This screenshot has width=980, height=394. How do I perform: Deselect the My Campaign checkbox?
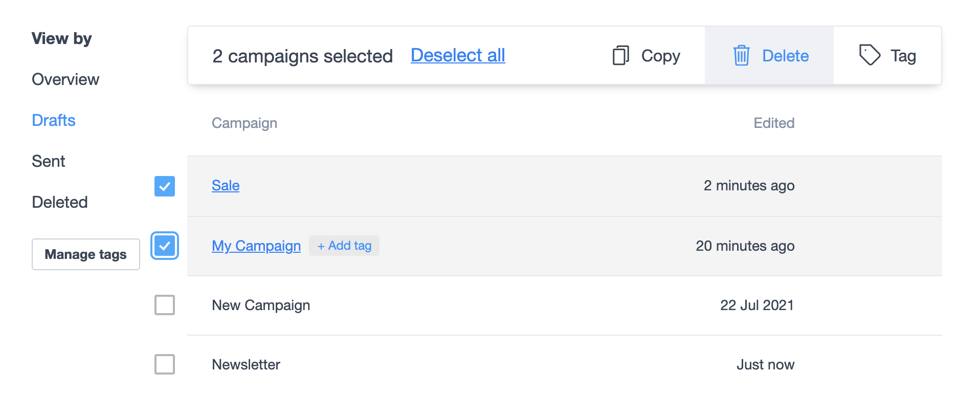164,246
